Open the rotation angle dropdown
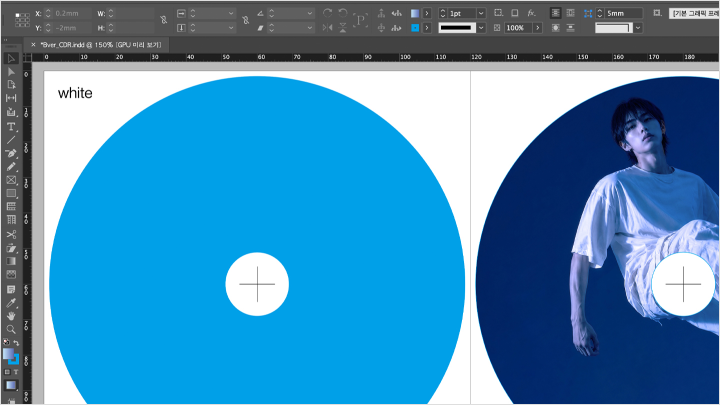Image resolution: width=720 pixels, height=405 pixels. pos(310,14)
